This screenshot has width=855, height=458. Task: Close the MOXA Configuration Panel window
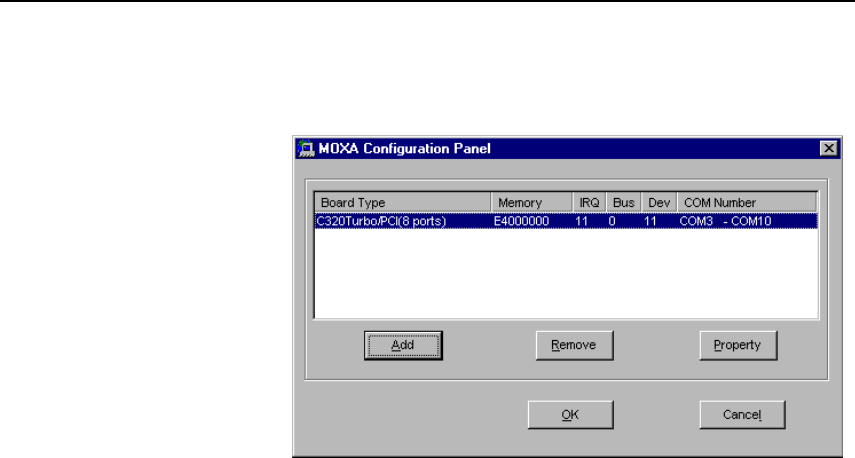(x=828, y=148)
